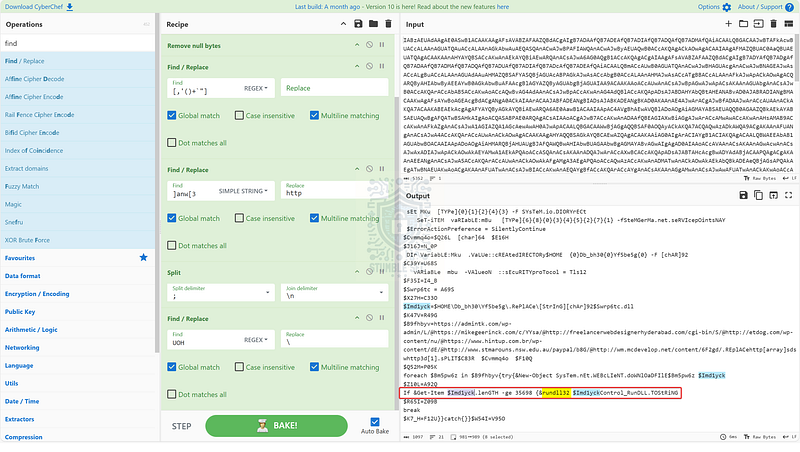Collapse the Remove null bytes operation
Image resolution: width=800 pixels, height=452 pixels.
point(357,45)
